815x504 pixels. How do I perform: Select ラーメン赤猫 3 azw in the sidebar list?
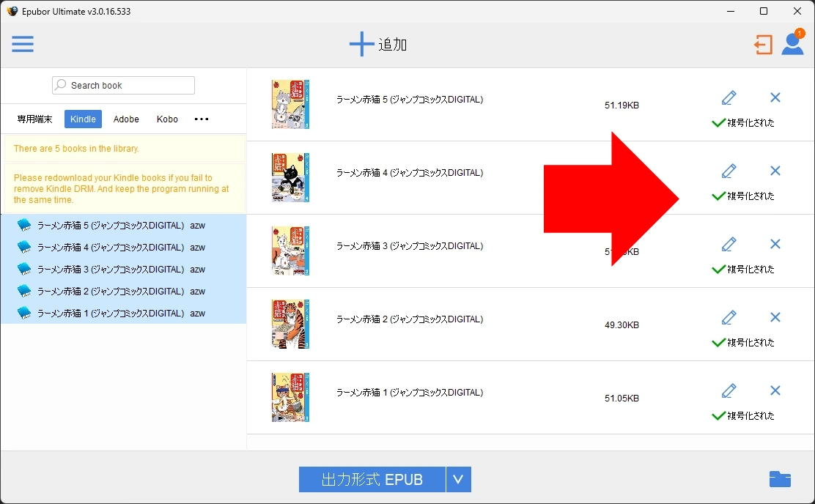coord(117,269)
